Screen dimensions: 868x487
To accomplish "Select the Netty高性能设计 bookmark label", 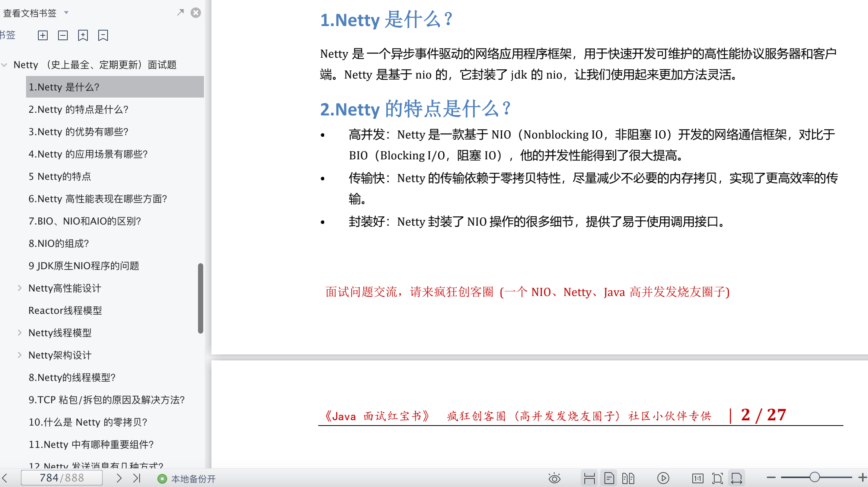I will 65,288.
